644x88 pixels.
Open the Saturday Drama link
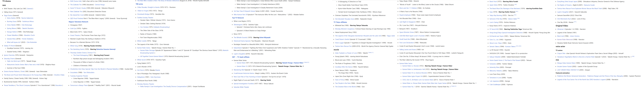click(9, 58)
